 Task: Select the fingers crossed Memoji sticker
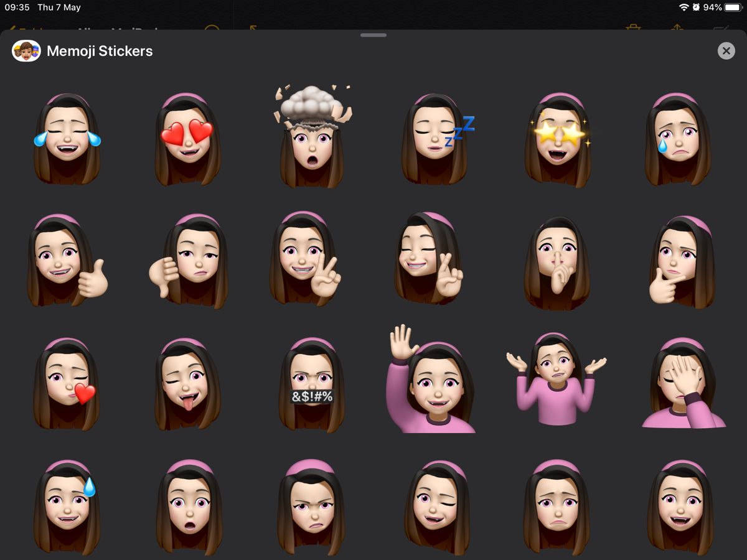pyautogui.click(x=430, y=258)
